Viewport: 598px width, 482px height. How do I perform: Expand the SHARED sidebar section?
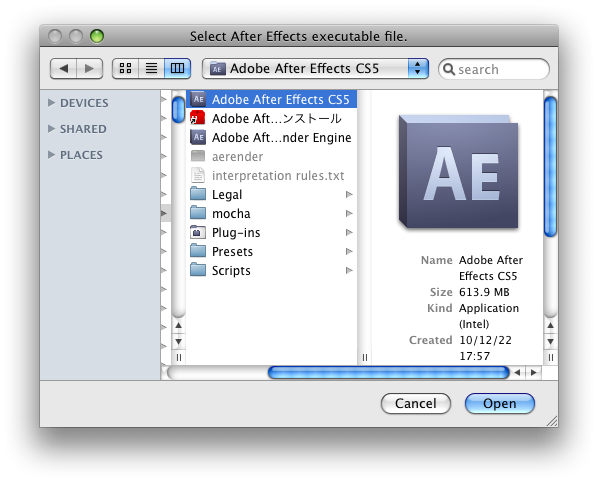point(51,129)
